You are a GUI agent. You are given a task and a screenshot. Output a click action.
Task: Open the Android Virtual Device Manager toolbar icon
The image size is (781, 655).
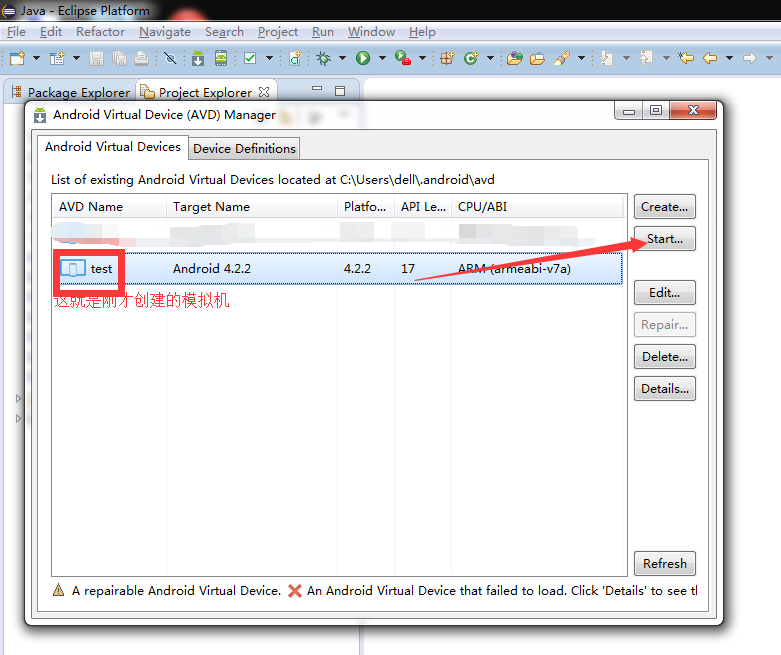coord(221,58)
